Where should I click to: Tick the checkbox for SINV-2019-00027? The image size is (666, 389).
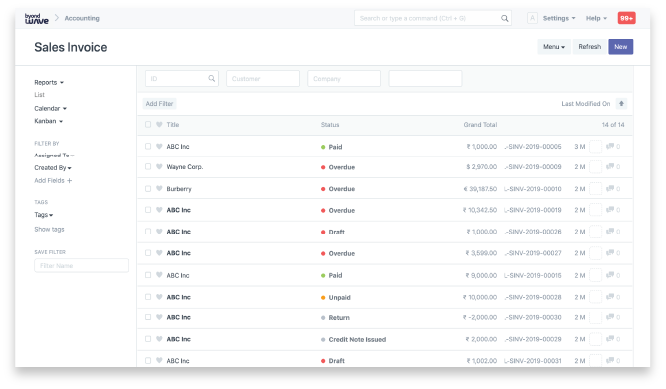(x=148, y=253)
